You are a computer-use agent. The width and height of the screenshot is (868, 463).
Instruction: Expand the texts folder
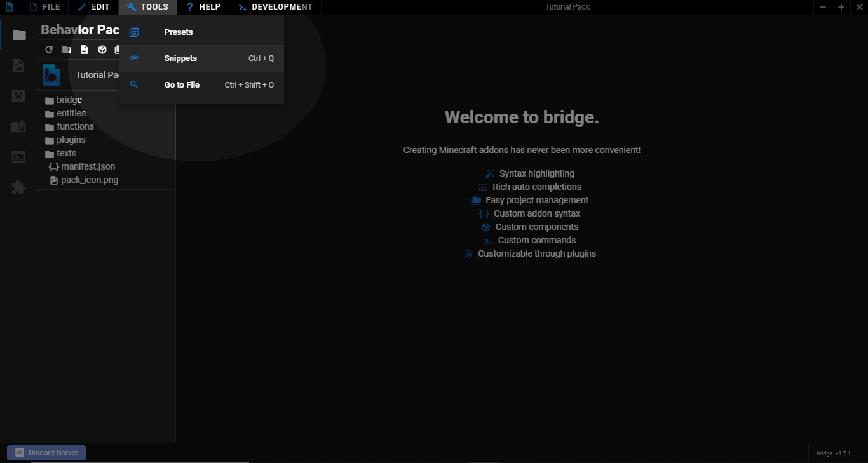(61, 153)
